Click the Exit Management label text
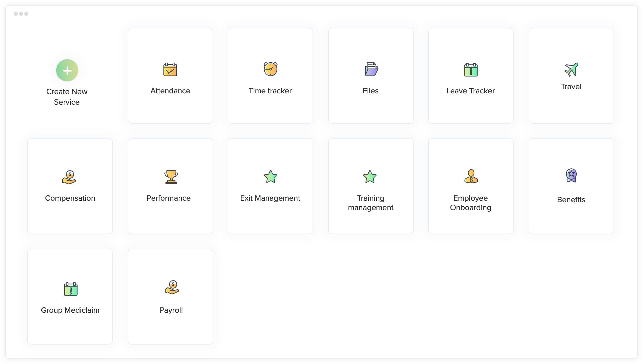This screenshot has height=364, width=643. click(270, 198)
